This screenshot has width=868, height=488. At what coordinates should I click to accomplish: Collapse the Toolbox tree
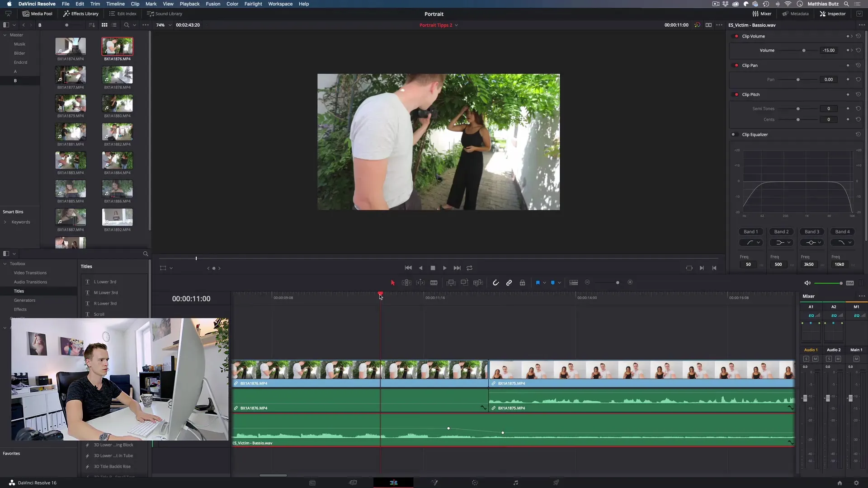pyautogui.click(x=5, y=264)
